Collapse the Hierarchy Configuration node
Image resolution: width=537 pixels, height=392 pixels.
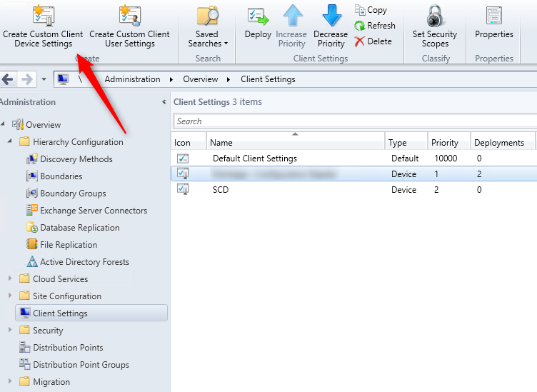[9, 141]
